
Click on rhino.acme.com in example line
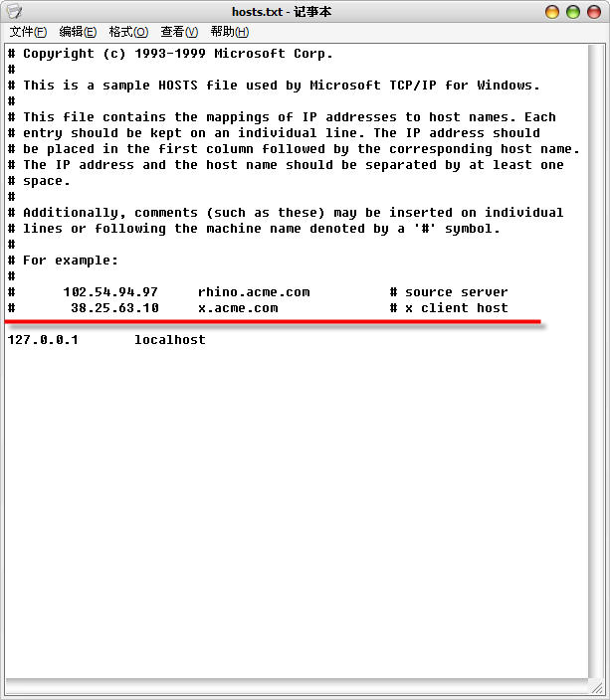tap(254, 292)
